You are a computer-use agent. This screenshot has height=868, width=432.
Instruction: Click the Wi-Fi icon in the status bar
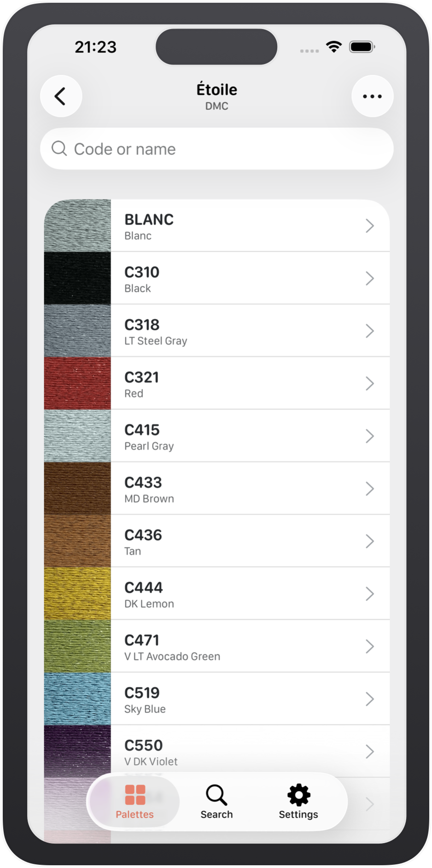point(333,47)
